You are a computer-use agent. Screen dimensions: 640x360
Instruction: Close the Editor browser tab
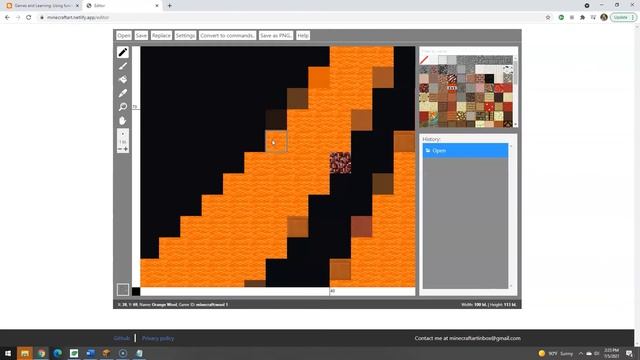[157, 6]
